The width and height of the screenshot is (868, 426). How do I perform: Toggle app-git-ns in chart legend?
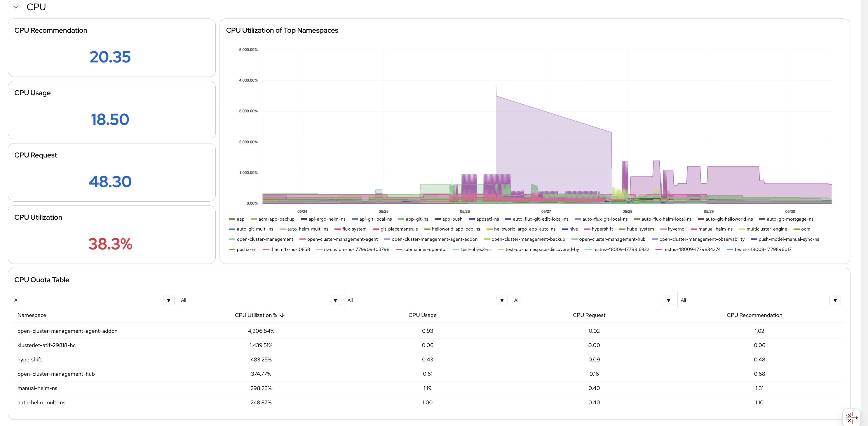tap(413, 219)
